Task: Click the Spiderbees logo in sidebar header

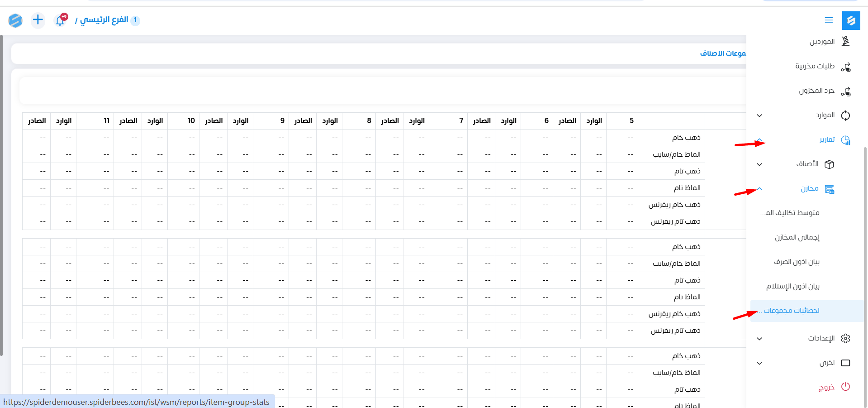Action: click(851, 20)
